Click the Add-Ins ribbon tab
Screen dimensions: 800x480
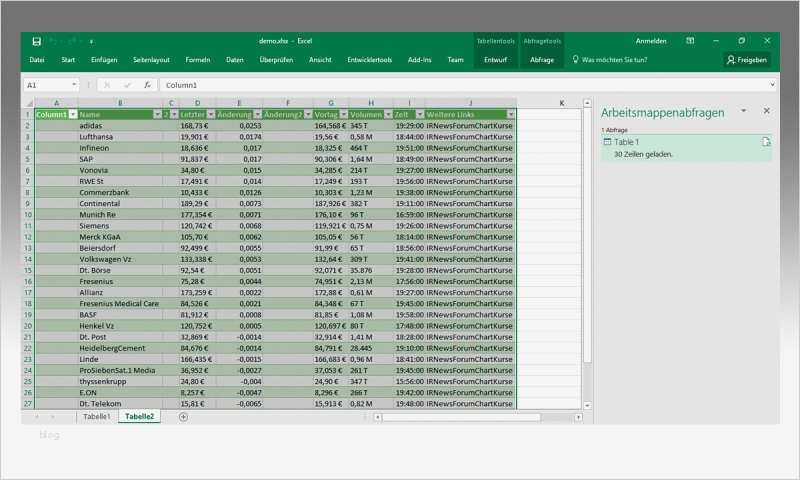(419, 60)
